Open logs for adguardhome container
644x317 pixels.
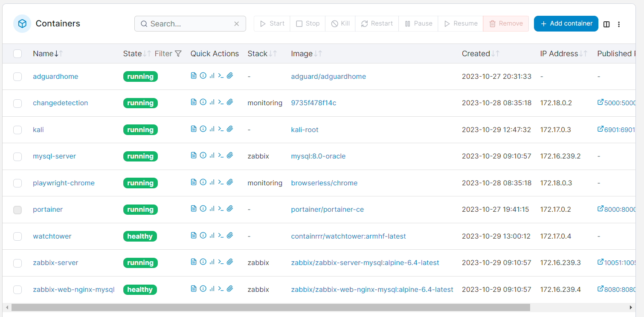point(194,75)
